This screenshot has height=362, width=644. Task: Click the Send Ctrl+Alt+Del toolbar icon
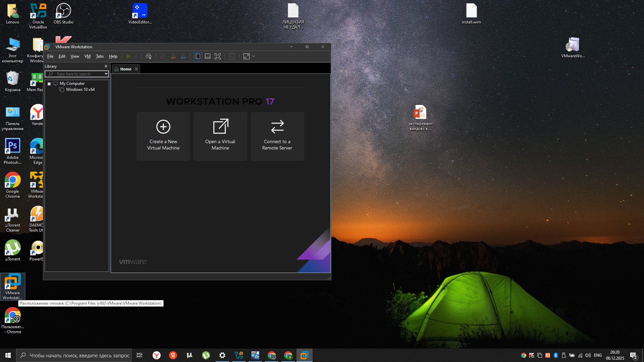[x=149, y=56]
